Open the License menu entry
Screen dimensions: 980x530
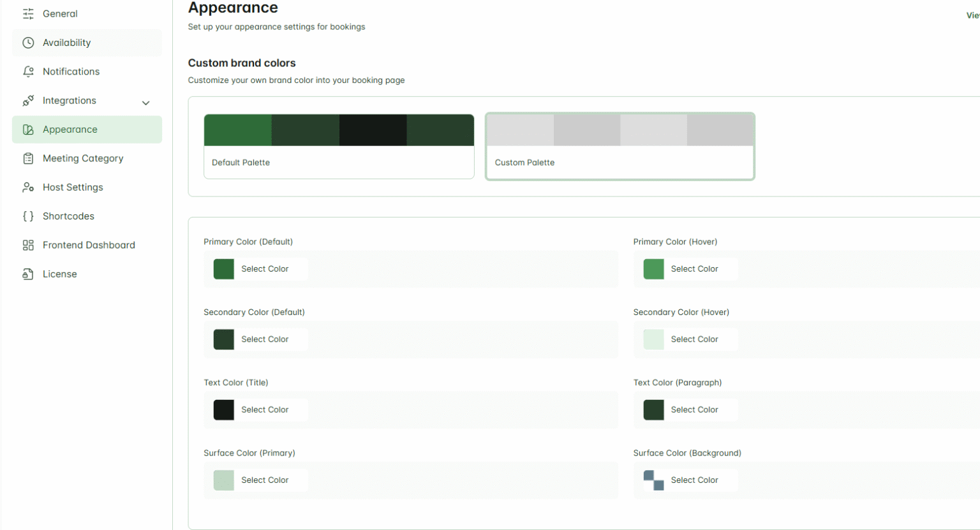pos(59,274)
